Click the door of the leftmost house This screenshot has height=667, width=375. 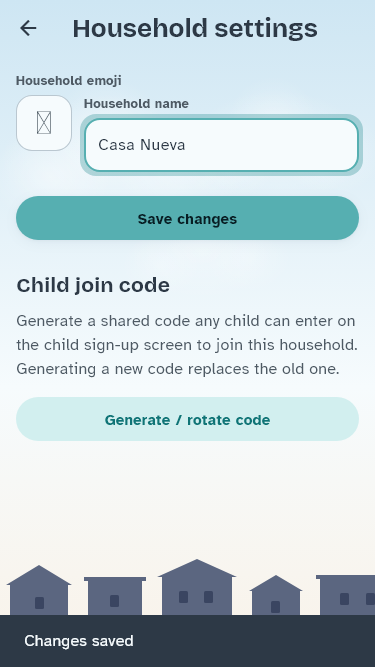click(39, 603)
